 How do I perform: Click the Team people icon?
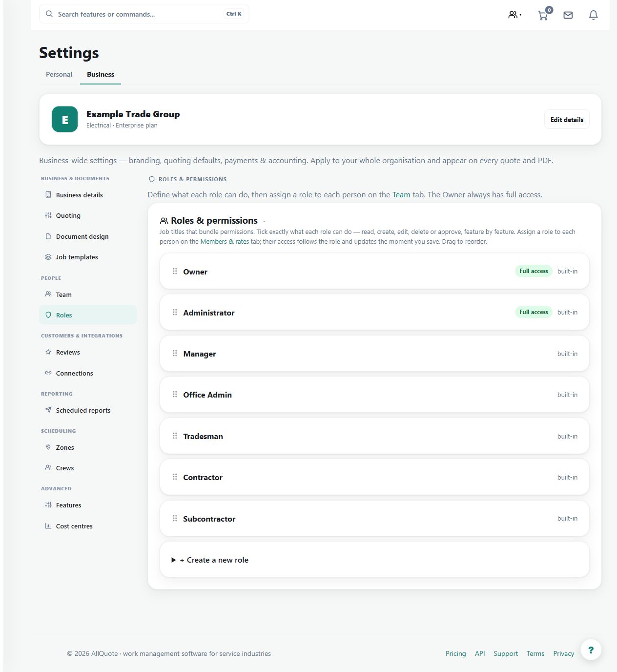pyautogui.click(x=48, y=294)
